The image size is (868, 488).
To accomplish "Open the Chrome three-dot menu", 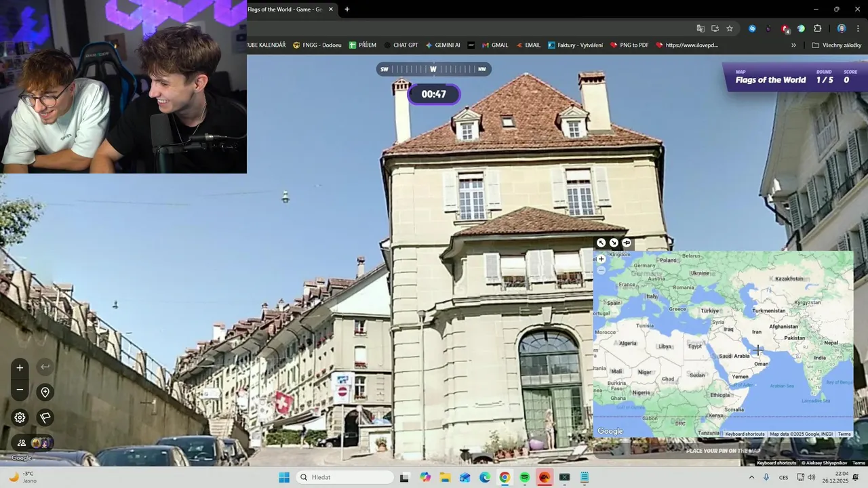I will [859, 28].
